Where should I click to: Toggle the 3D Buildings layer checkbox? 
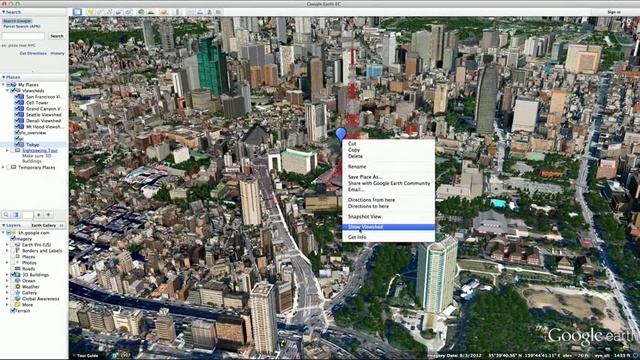coord(13,275)
